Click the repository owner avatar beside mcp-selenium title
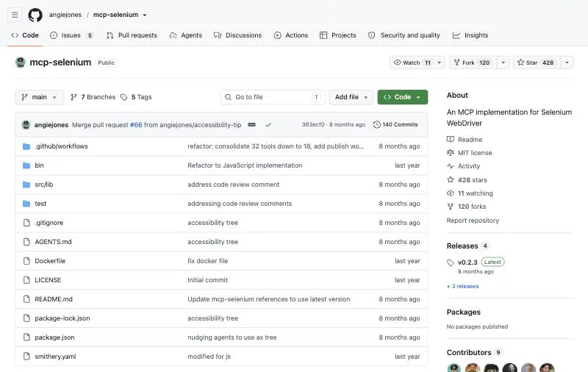The image size is (588, 372). (x=21, y=62)
